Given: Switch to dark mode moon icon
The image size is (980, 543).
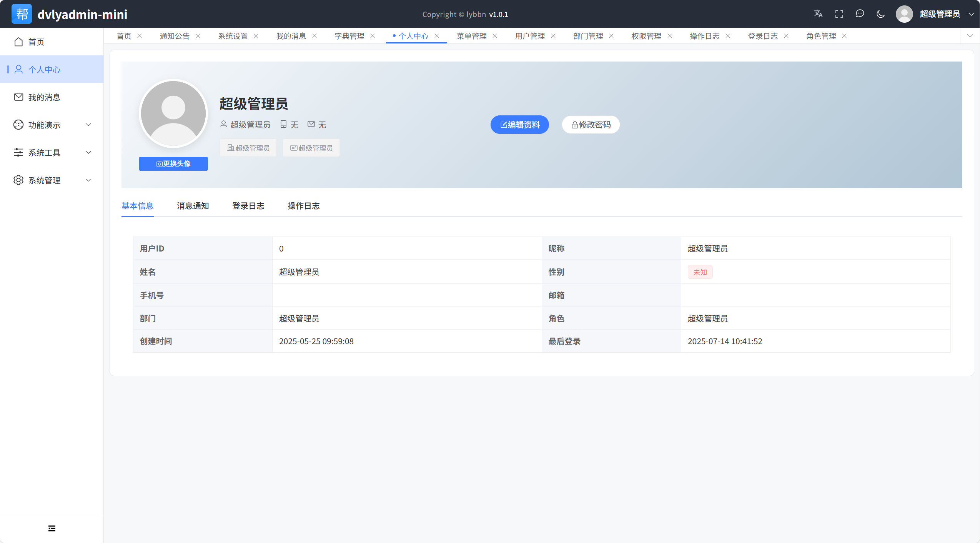Looking at the screenshot, I should click(x=881, y=14).
